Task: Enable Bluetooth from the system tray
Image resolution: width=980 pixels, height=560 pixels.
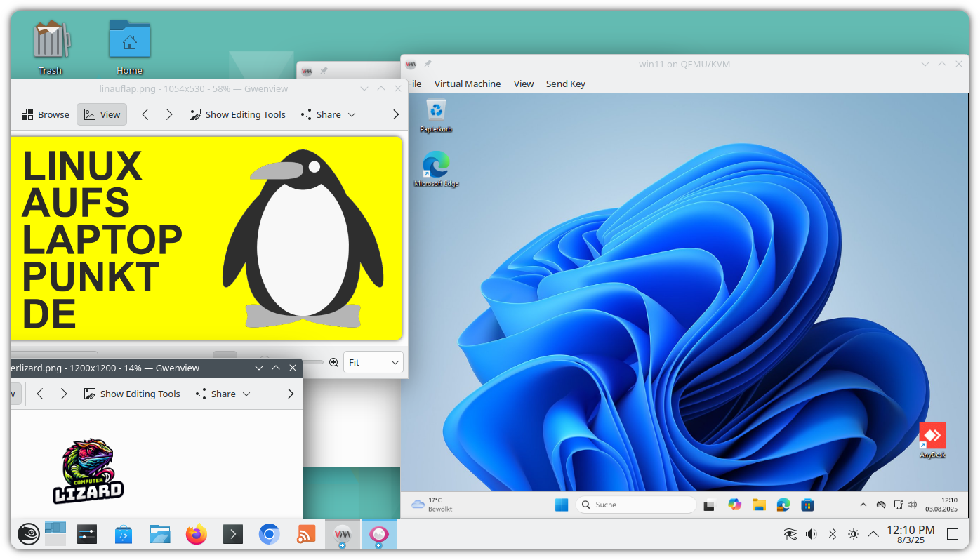Action: [x=832, y=534]
